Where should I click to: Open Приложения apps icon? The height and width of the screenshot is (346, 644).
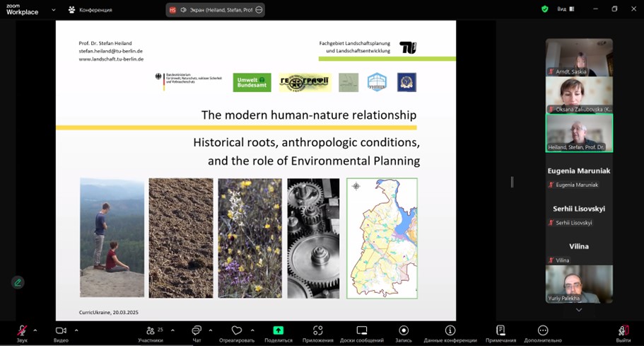[x=317, y=331]
